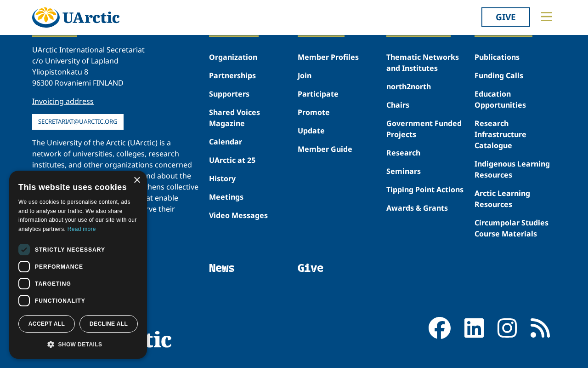Click the secretariat email address button
The image size is (588, 368).
(x=78, y=122)
